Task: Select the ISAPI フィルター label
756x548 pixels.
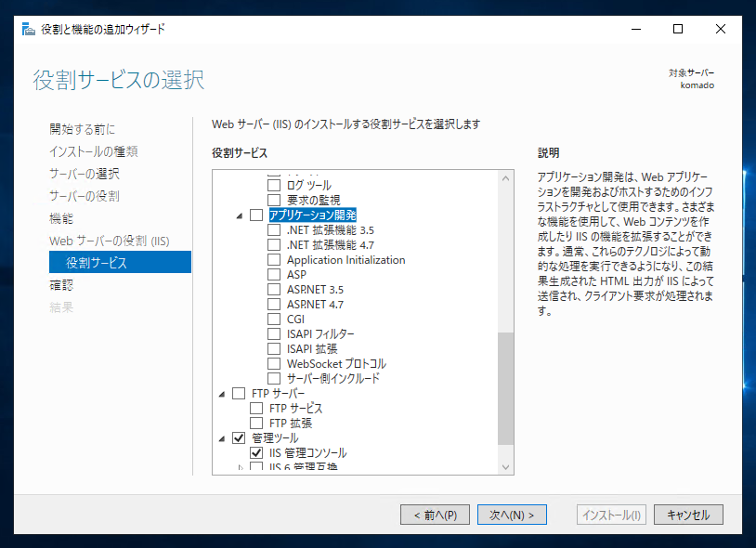Action: (x=320, y=334)
